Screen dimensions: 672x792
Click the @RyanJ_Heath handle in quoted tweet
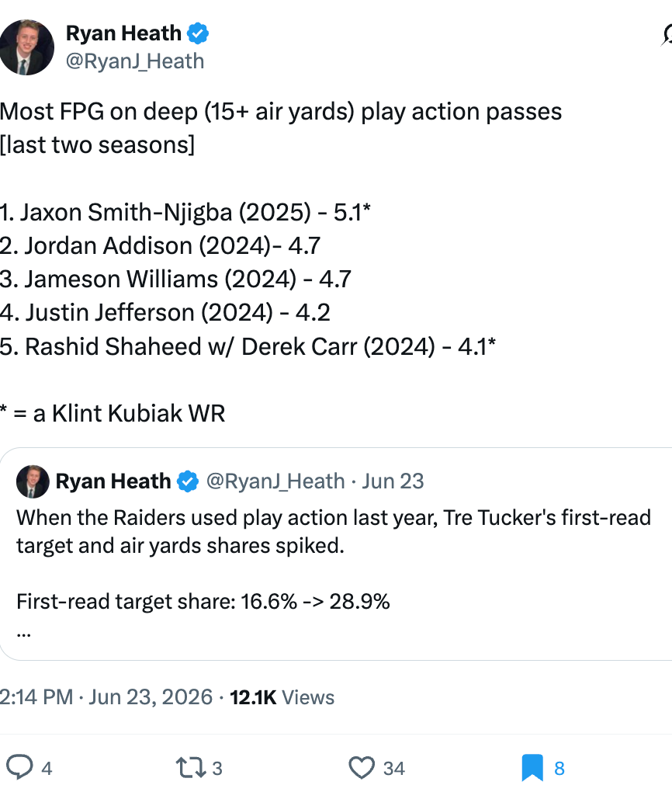[275, 481]
